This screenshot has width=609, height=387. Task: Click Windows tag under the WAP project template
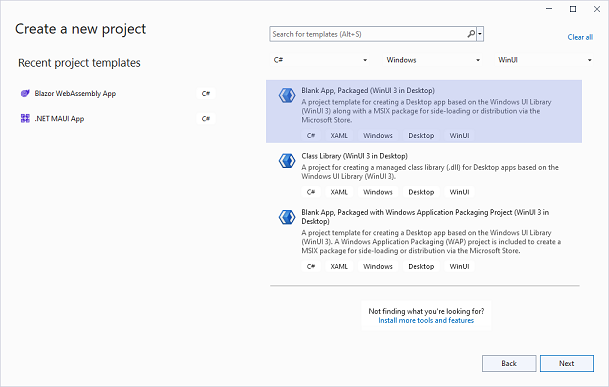click(378, 267)
